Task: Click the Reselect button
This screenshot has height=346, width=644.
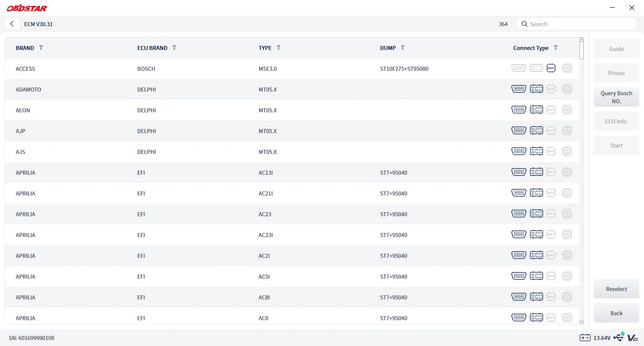Action: 616,289
